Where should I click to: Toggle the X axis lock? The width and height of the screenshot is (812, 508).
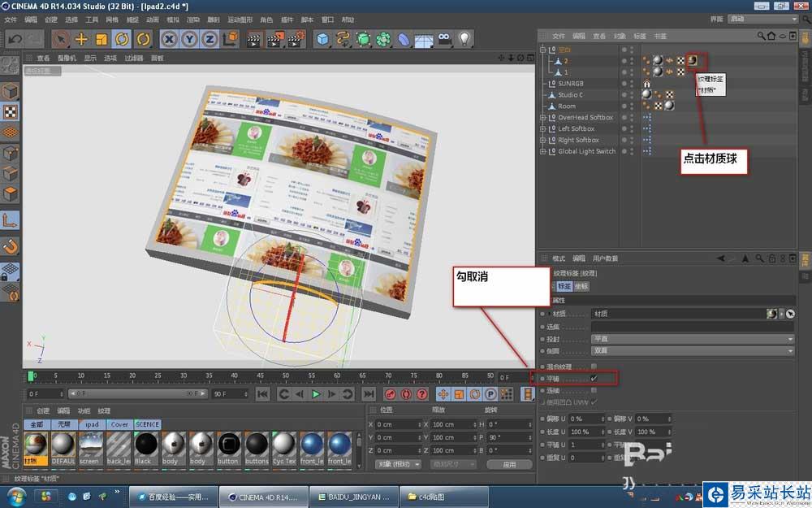click(x=170, y=39)
